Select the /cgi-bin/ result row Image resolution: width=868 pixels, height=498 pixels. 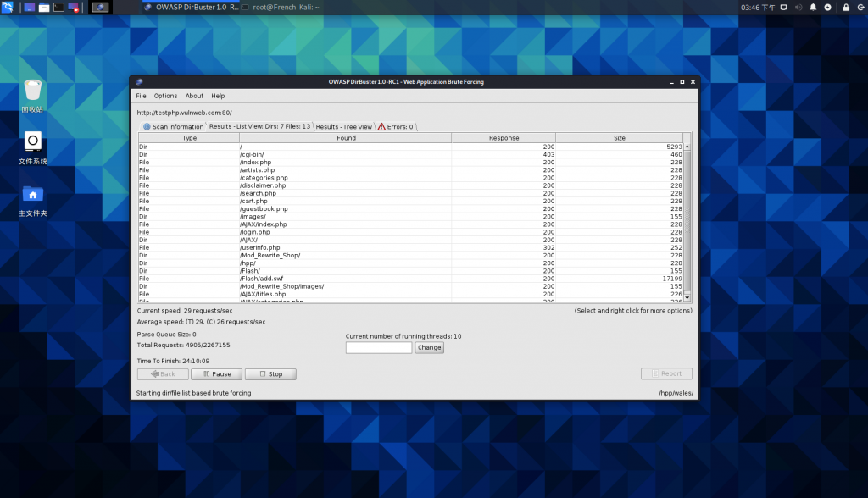pos(411,154)
